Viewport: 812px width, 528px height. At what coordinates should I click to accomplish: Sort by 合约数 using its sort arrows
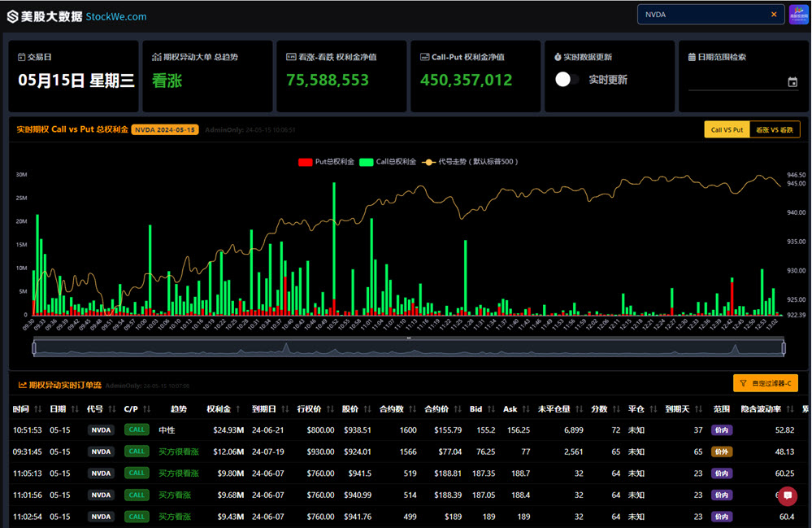coord(412,409)
